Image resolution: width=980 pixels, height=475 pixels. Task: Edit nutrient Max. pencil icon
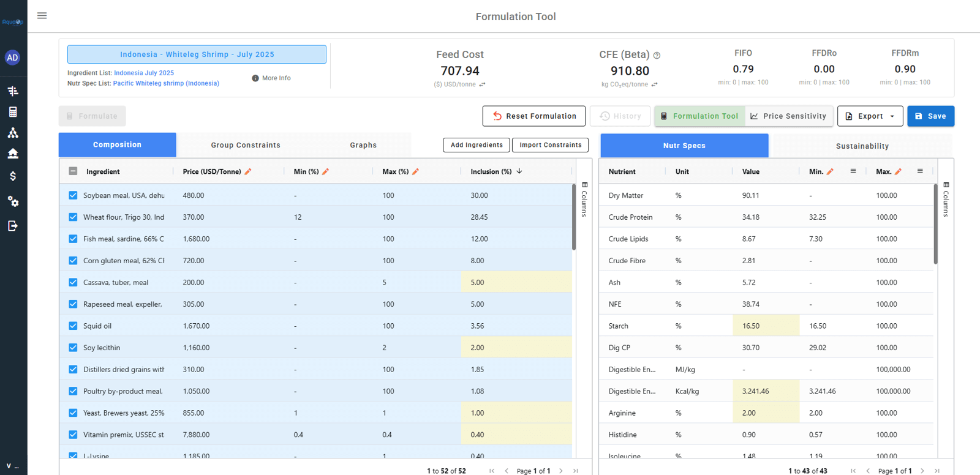[898, 171]
